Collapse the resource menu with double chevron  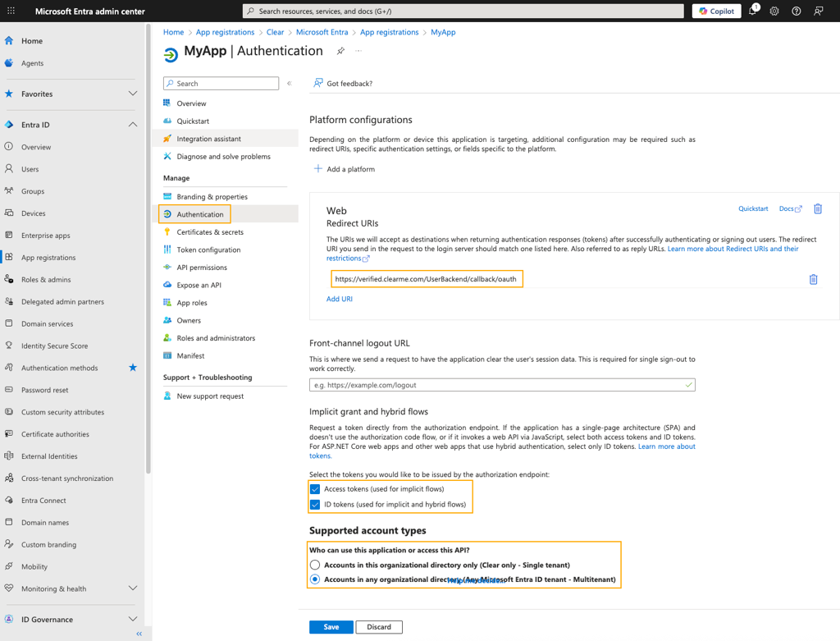pos(290,83)
